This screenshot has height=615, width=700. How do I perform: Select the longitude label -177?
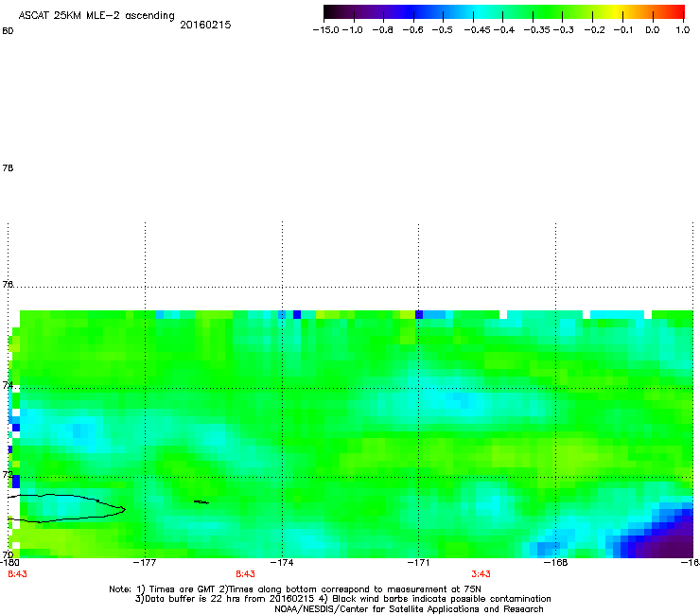click(x=145, y=562)
